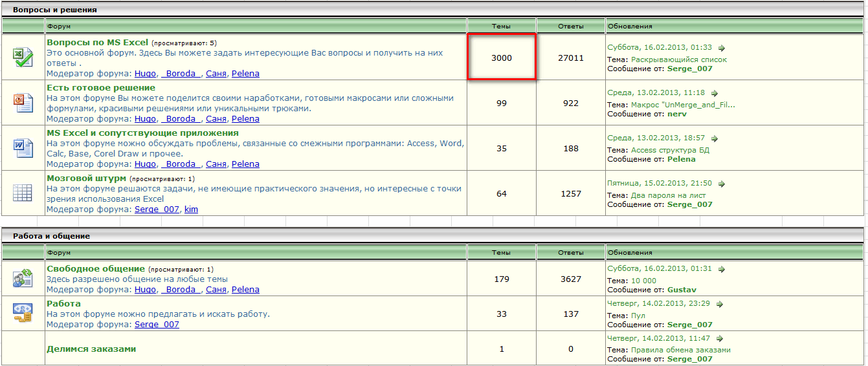Open moderator Саня in MS Excel и сопутствующие row
Image resolution: width=868 pixels, height=366 pixels.
point(216,164)
